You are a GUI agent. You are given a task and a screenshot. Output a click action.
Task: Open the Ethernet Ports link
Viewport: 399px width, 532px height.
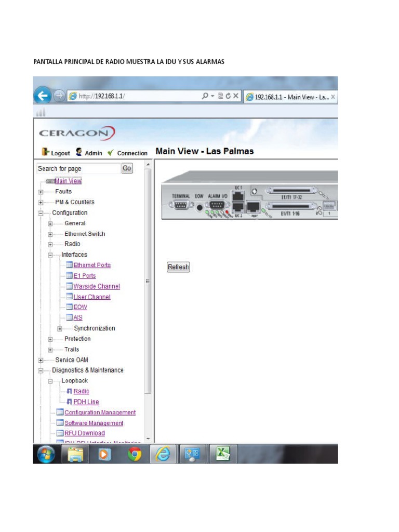pyautogui.click(x=92, y=265)
